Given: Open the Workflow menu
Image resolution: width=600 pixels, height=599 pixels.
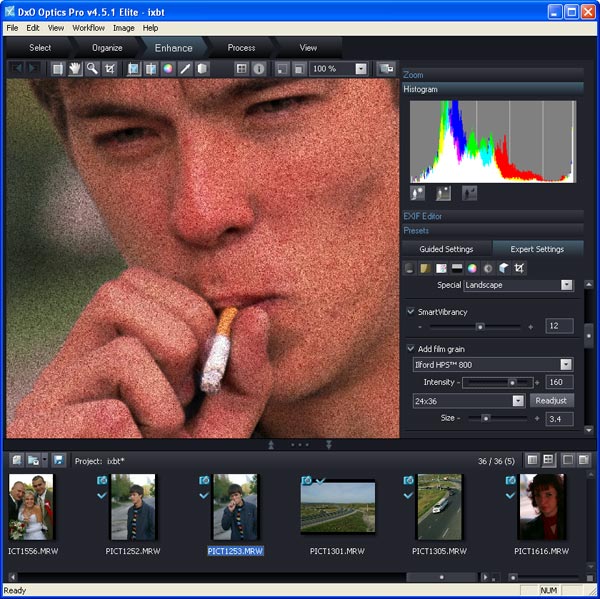Looking at the screenshot, I should tap(88, 28).
